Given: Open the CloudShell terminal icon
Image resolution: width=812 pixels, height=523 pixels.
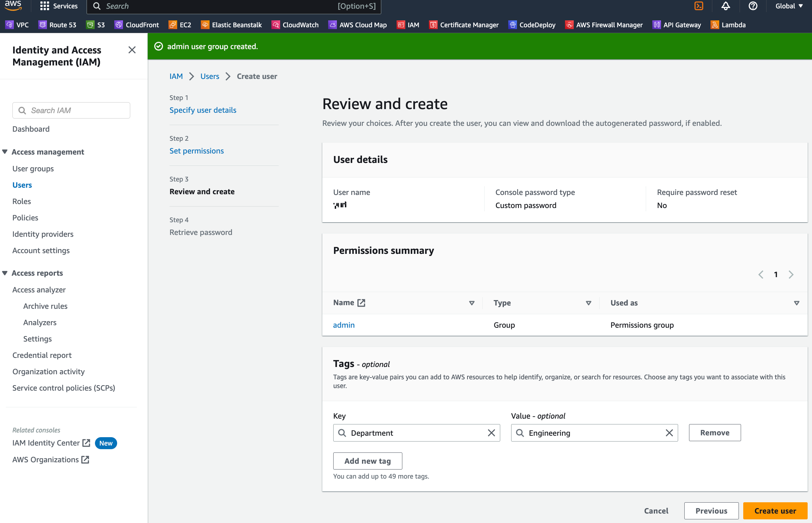Looking at the screenshot, I should [698, 6].
